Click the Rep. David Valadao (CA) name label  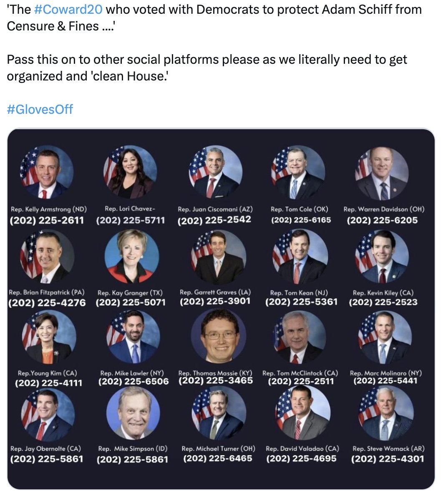302,449
